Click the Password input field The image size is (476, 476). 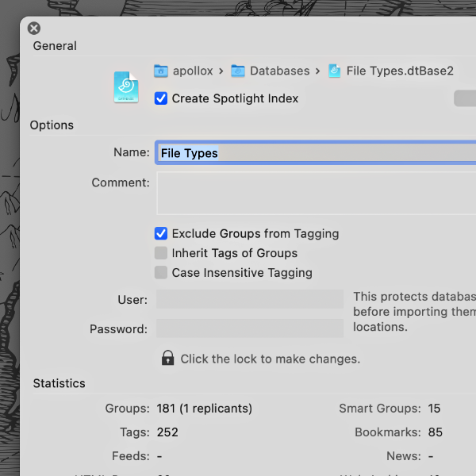pyautogui.click(x=250, y=328)
